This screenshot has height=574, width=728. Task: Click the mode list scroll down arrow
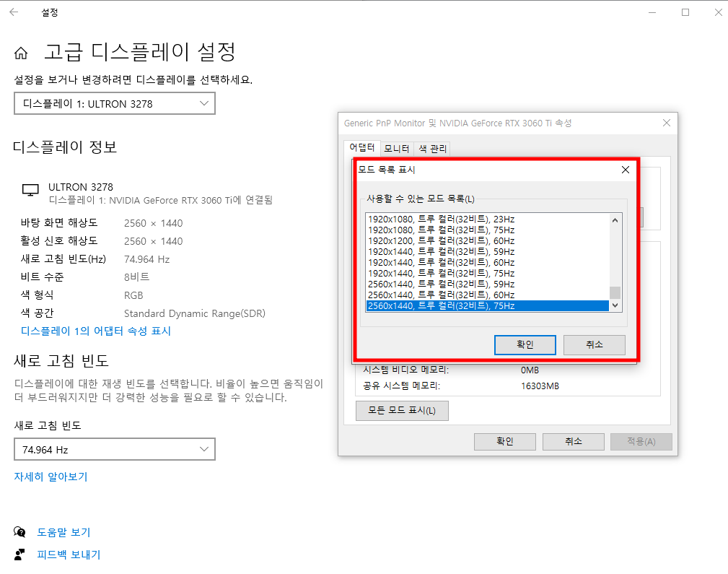coord(615,305)
